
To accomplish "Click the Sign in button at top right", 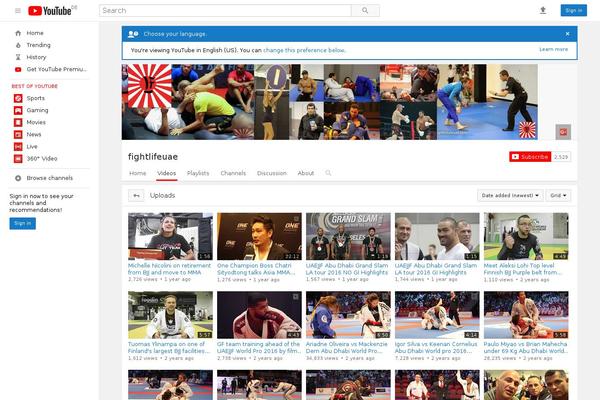I will click(573, 10).
